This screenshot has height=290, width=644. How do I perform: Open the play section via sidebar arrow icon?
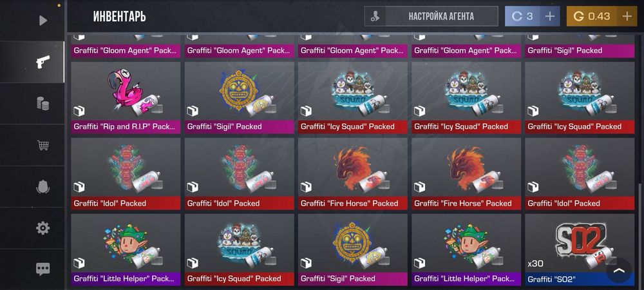pyautogui.click(x=43, y=20)
